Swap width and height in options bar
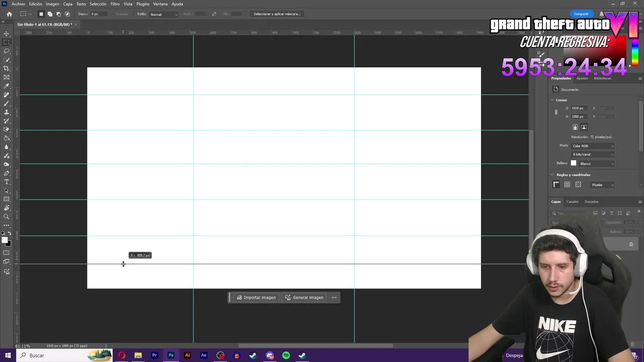The image size is (644, 362). 214,14
